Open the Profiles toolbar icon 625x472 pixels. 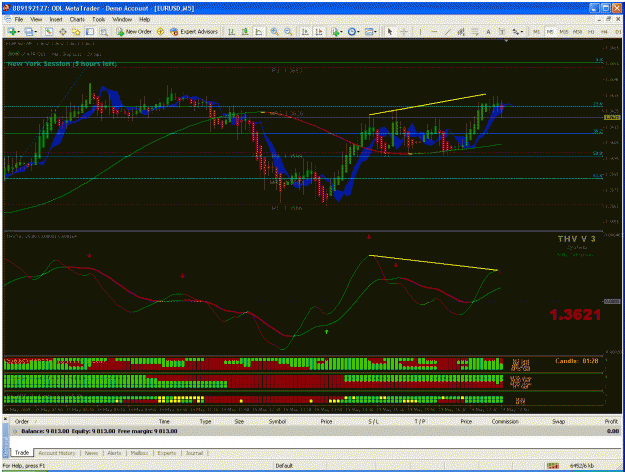click(x=29, y=31)
